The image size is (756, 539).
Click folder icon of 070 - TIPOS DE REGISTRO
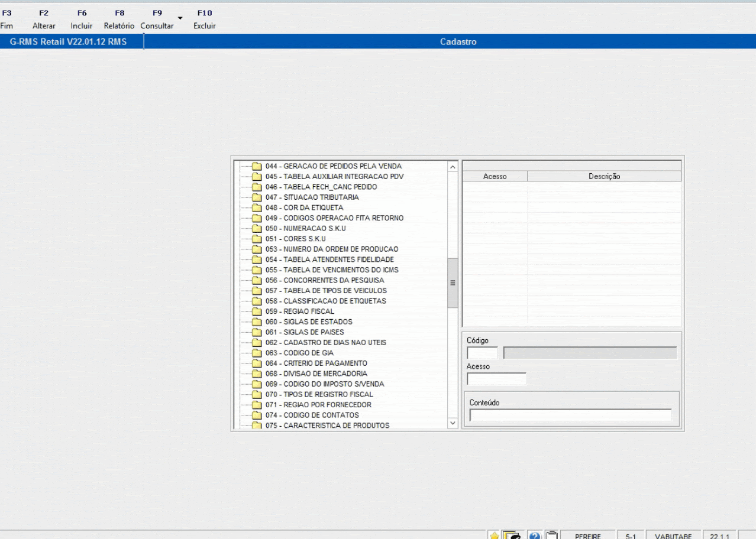(x=257, y=395)
